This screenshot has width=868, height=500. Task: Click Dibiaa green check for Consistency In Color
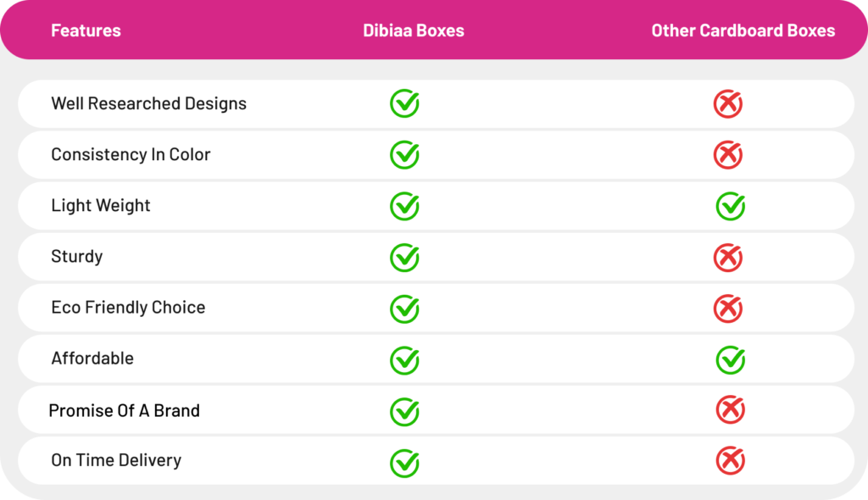tap(404, 155)
